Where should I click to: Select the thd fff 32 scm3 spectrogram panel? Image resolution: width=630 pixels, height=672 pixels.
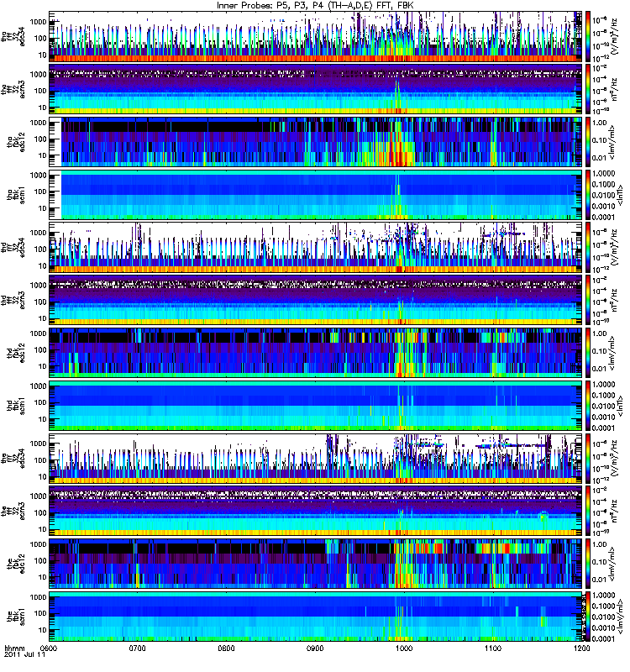tap(316, 301)
